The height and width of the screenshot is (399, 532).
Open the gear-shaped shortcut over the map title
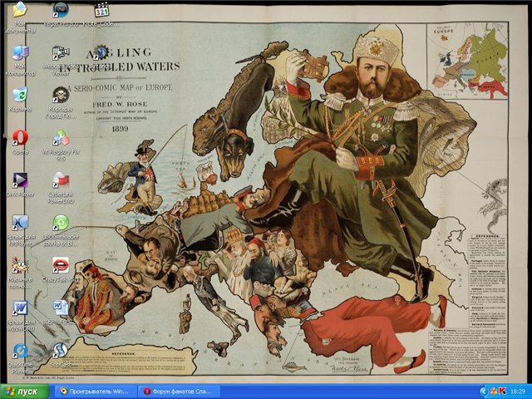tap(101, 53)
